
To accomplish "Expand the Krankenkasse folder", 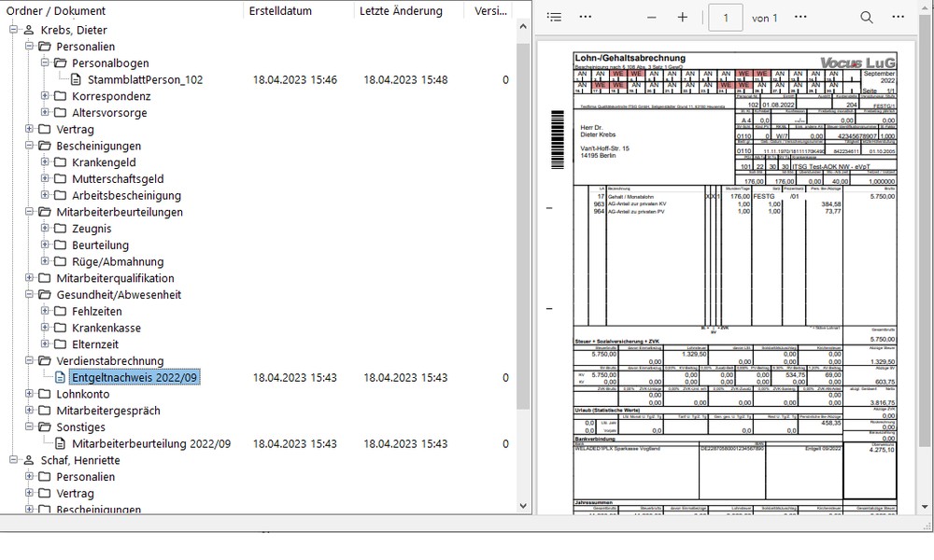I will coord(46,328).
